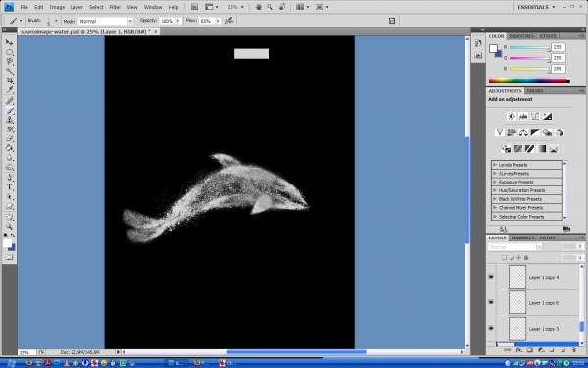Open the Filter menu
This screenshot has width=588, height=368.
(115, 7)
